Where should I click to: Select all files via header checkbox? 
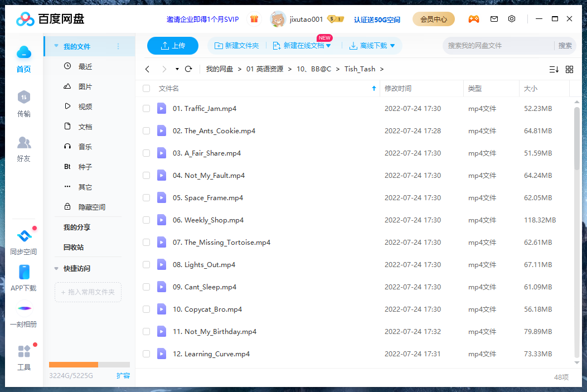(146, 88)
